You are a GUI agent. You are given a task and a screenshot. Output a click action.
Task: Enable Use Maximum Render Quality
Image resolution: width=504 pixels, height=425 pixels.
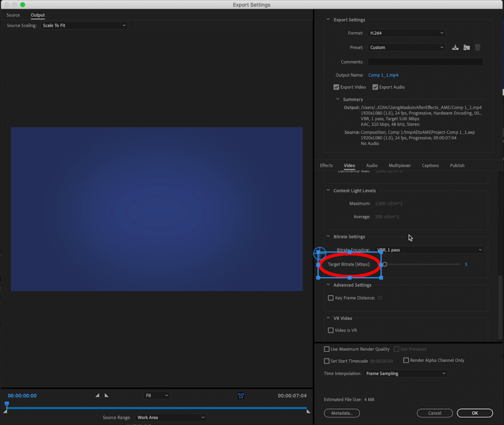pyautogui.click(x=327, y=349)
